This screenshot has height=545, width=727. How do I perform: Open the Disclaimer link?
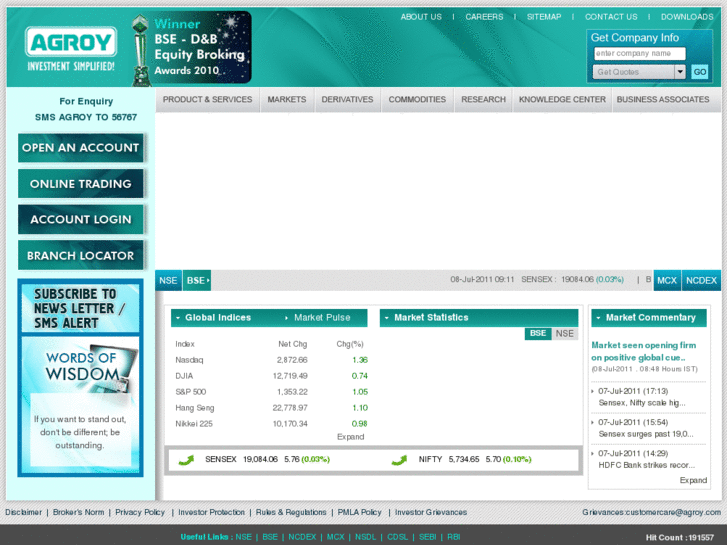point(23,512)
